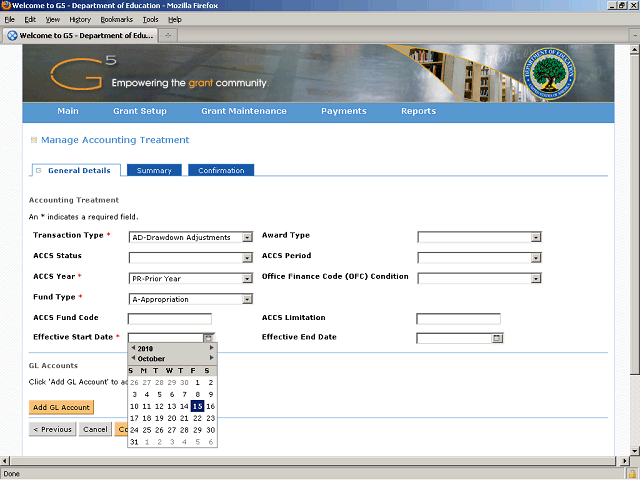Click icon beside Manage Accounting Treatment heading

point(34,140)
